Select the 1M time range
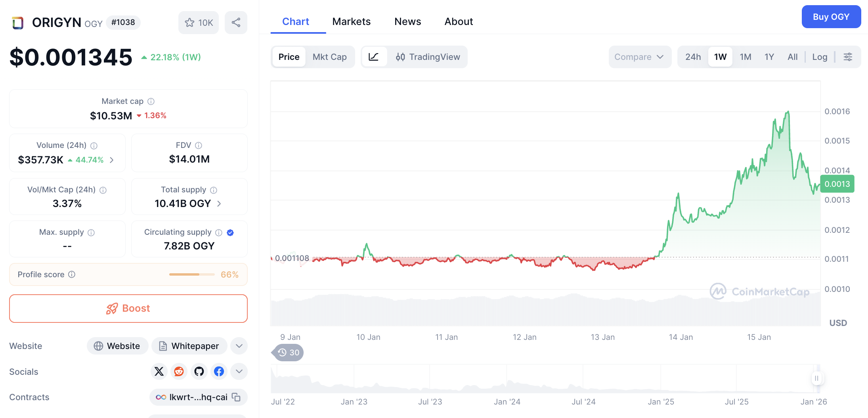 745,57
